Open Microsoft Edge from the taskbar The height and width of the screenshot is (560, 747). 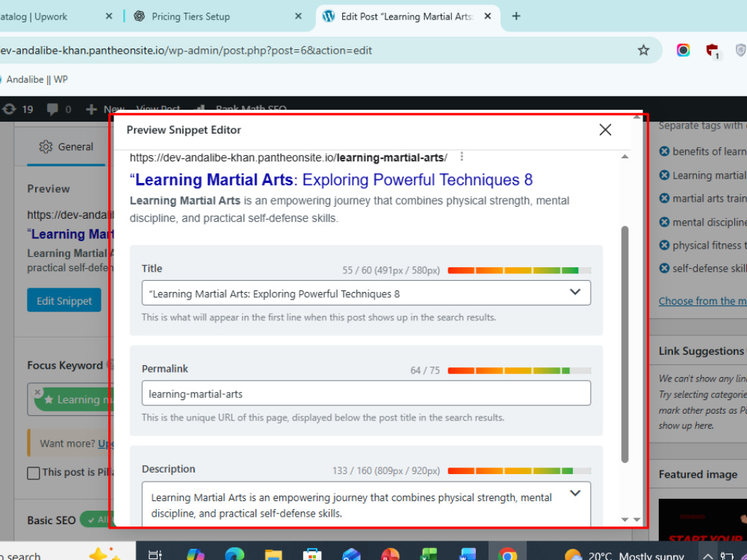(235, 554)
